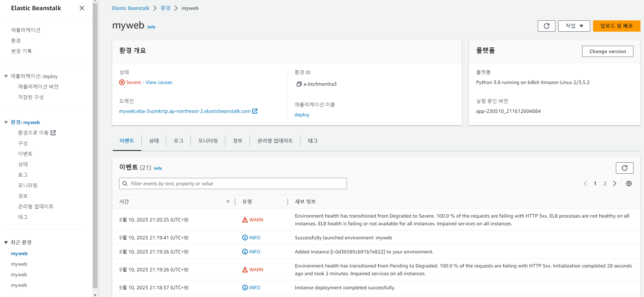Click running version app-230510_211612604884
The width and height of the screenshot is (644, 297).
[508, 111]
